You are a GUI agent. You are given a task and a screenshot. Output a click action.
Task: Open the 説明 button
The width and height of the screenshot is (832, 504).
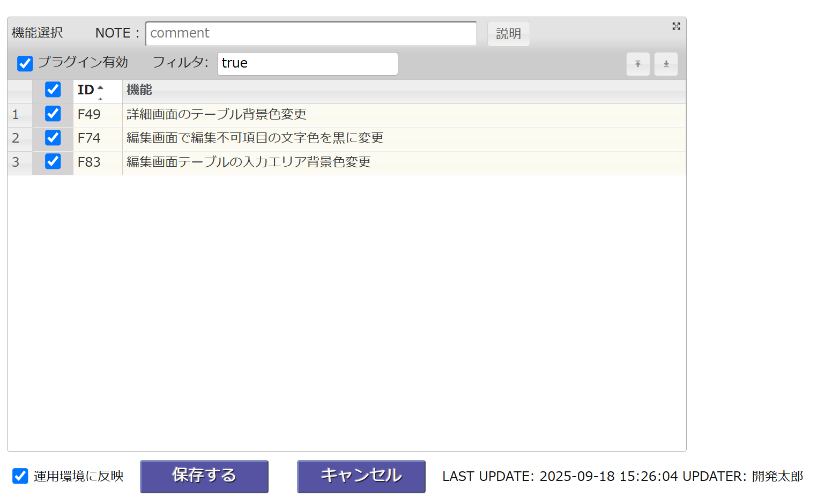click(508, 34)
